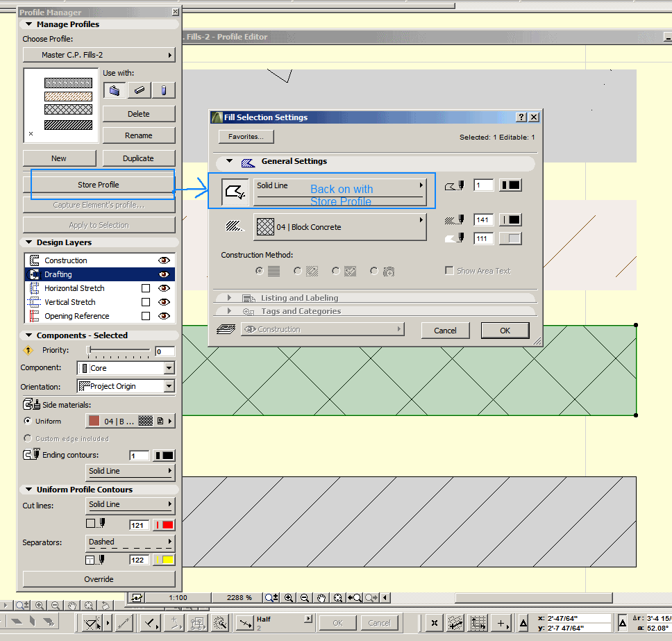The height and width of the screenshot is (641, 672).
Task: Click the perpendicular constraint icon in bottom toolbar
Action: point(151,622)
